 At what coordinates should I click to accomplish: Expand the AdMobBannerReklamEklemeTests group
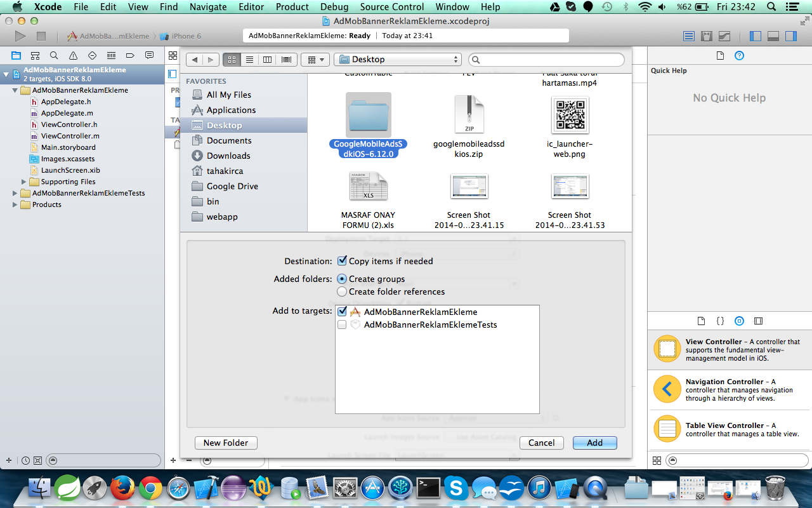click(x=15, y=193)
